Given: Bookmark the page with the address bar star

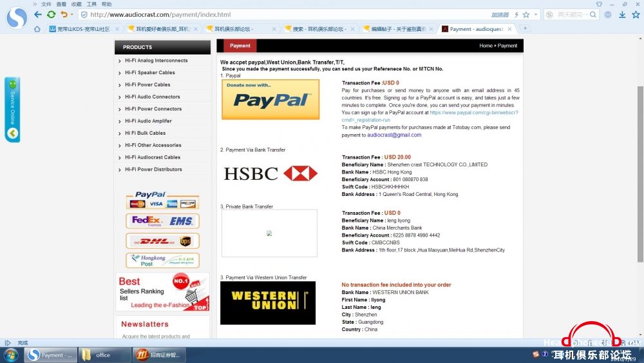Looking at the screenshot, I should pos(526,15).
